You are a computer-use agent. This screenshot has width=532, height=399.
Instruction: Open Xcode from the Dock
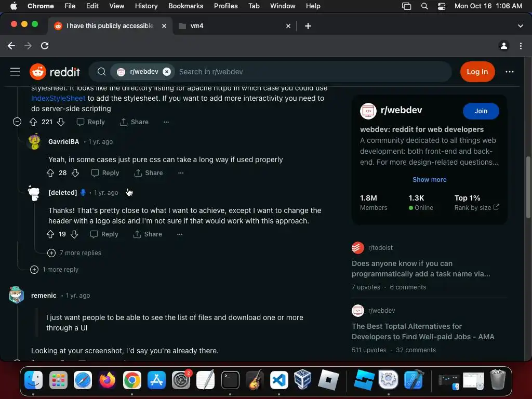414,379
